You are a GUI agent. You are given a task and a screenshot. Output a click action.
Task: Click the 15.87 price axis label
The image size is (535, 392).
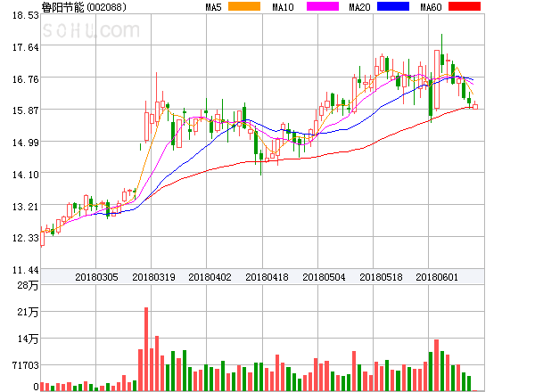coord(26,110)
